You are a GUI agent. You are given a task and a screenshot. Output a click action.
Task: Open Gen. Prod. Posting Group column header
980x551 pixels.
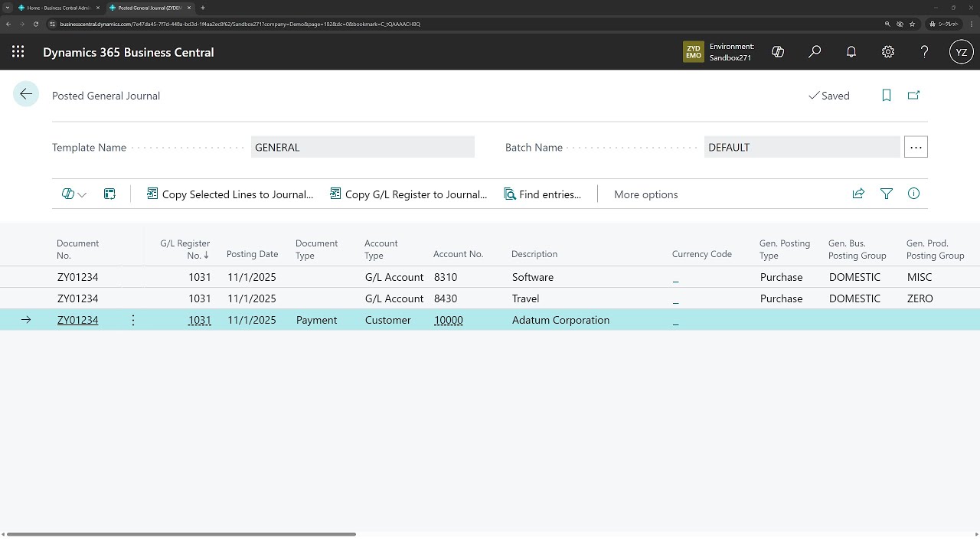pos(935,249)
